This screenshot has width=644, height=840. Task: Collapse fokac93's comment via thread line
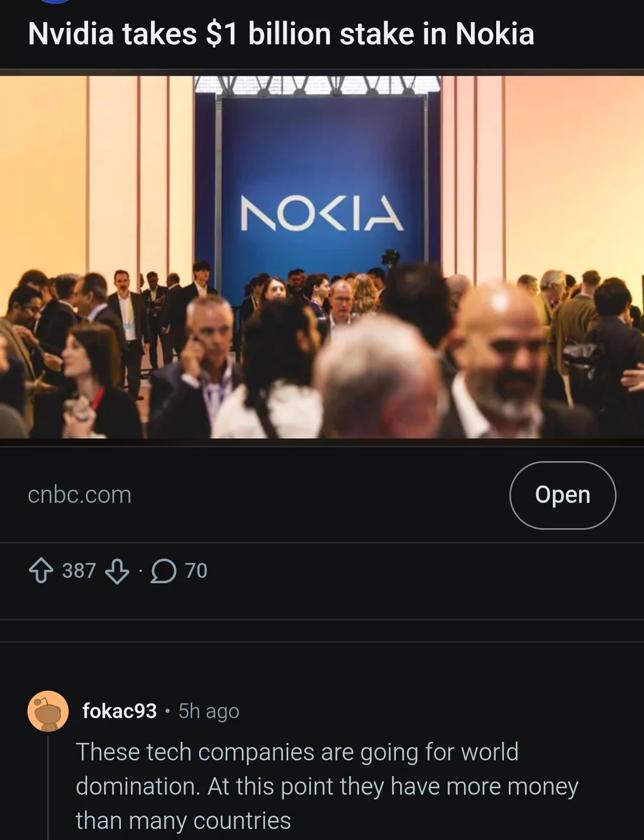tap(48, 787)
